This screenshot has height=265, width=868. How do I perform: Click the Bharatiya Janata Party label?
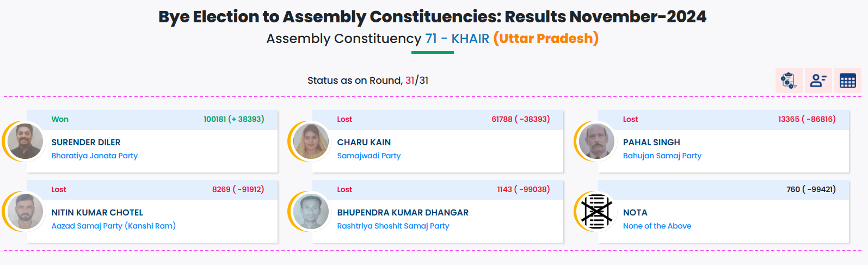(94, 156)
